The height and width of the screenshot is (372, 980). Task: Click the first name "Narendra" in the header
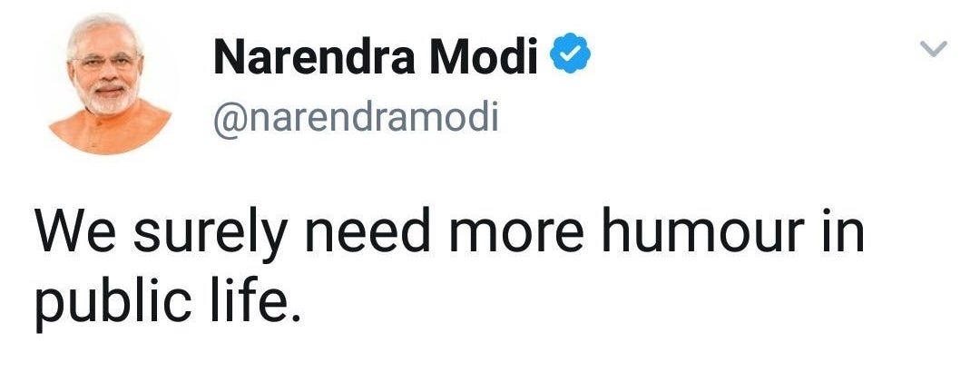click(314, 56)
